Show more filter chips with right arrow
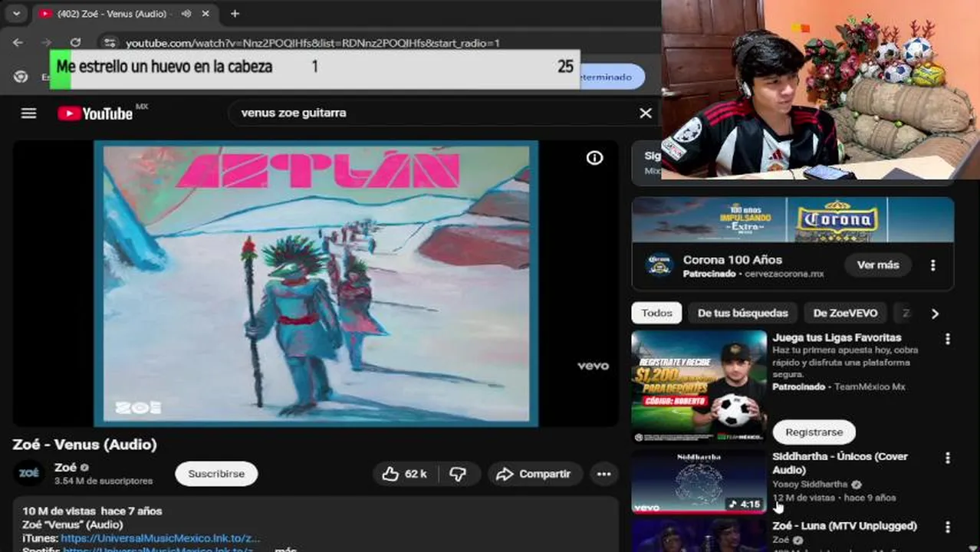This screenshot has width=980, height=552. pyautogui.click(x=935, y=314)
